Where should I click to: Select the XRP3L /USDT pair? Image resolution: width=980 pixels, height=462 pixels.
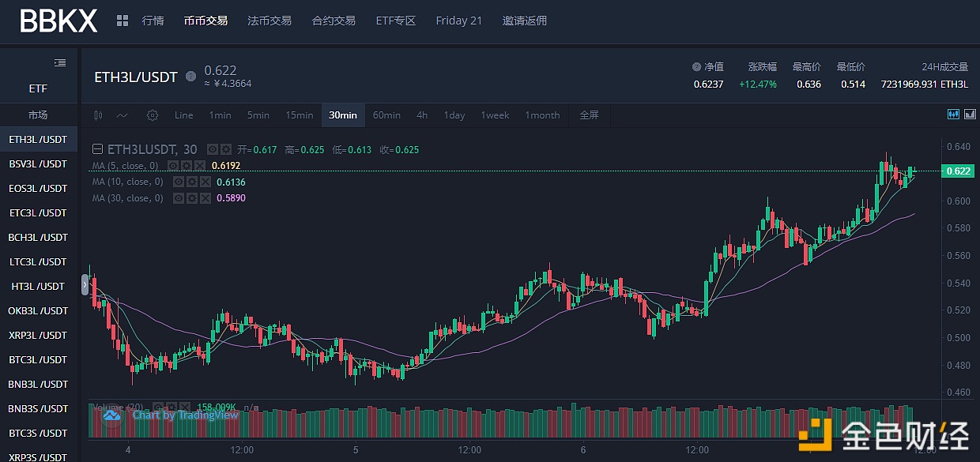[x=39, y=336]
